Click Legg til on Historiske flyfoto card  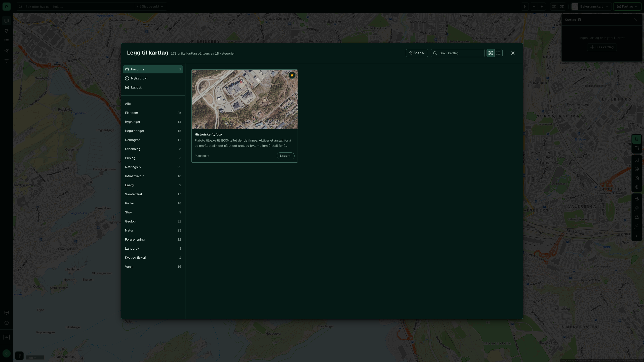tap(286, 156)
